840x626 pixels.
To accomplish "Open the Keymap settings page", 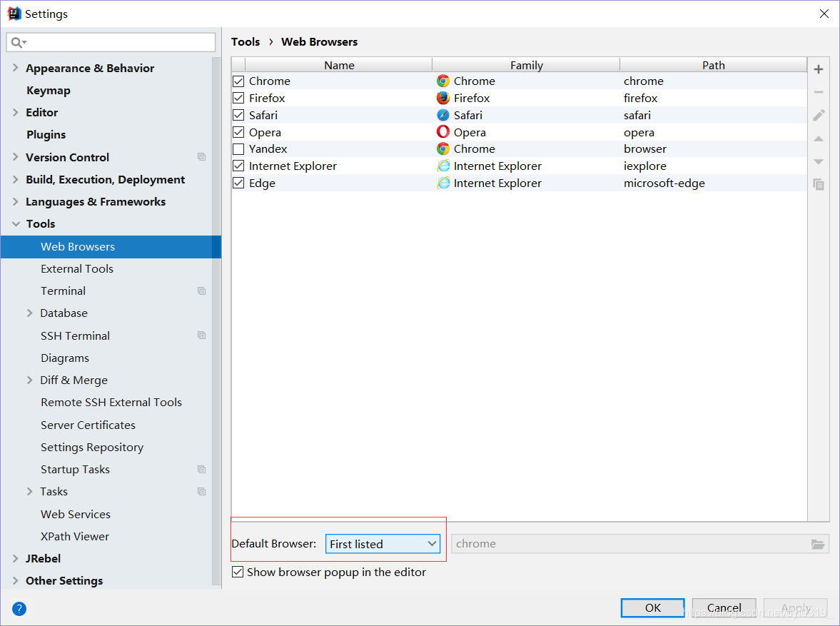I will (x=49, y=91).
